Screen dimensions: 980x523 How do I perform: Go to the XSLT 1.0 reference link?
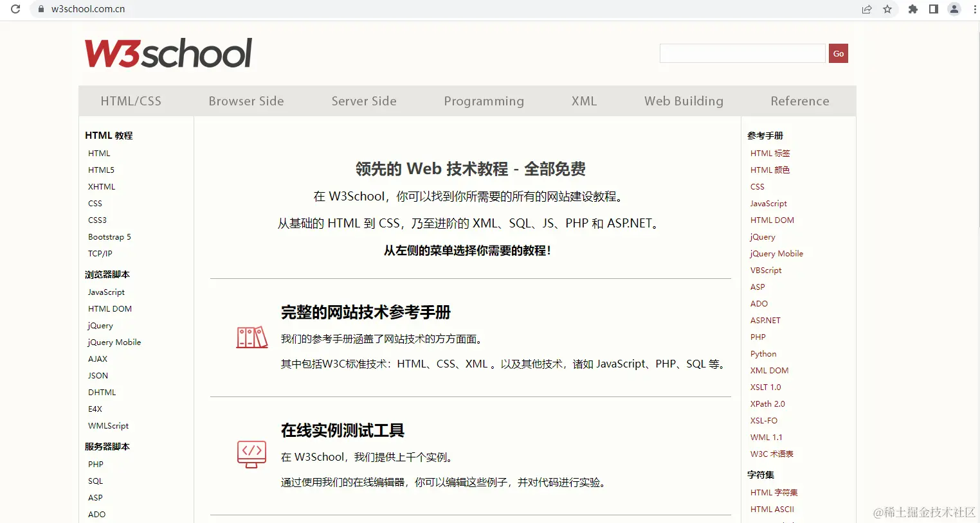click(x=765, y=387)
